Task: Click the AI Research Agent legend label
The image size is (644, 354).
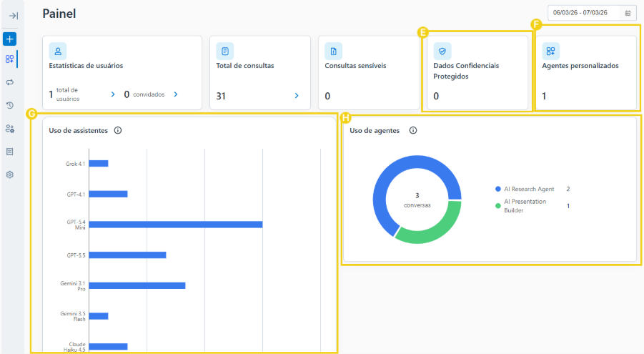Action: (529, 189)
